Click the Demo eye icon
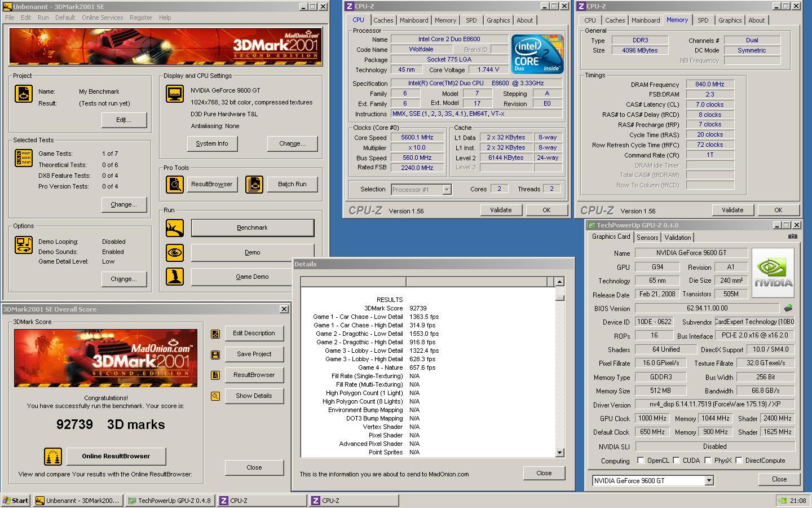The width and height of the screenshot is (812, 508). coord(174,252)
